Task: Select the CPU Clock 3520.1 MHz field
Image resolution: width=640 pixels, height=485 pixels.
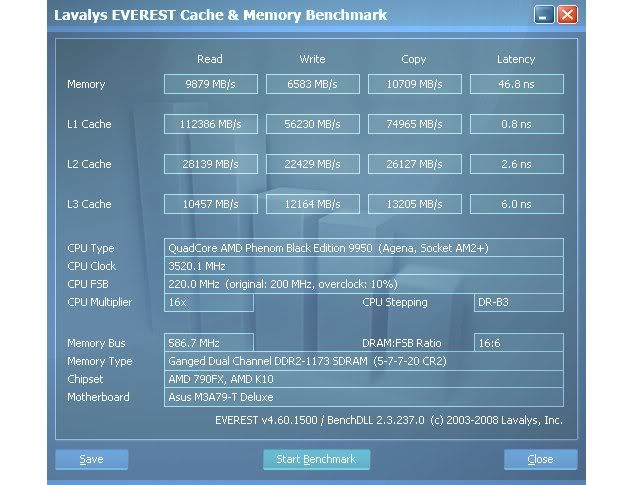Action: 363,266
